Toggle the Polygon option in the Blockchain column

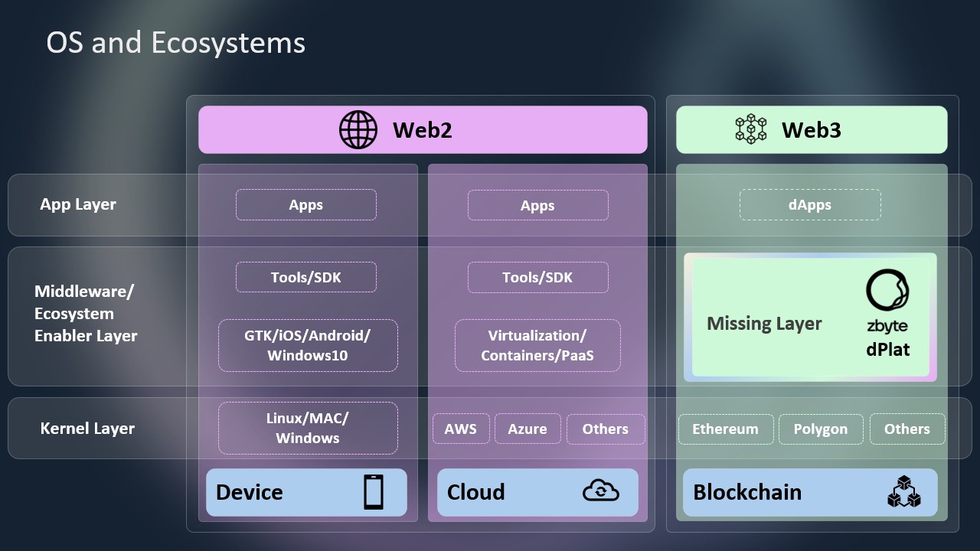pyautogui.click(x=821, y=429)
